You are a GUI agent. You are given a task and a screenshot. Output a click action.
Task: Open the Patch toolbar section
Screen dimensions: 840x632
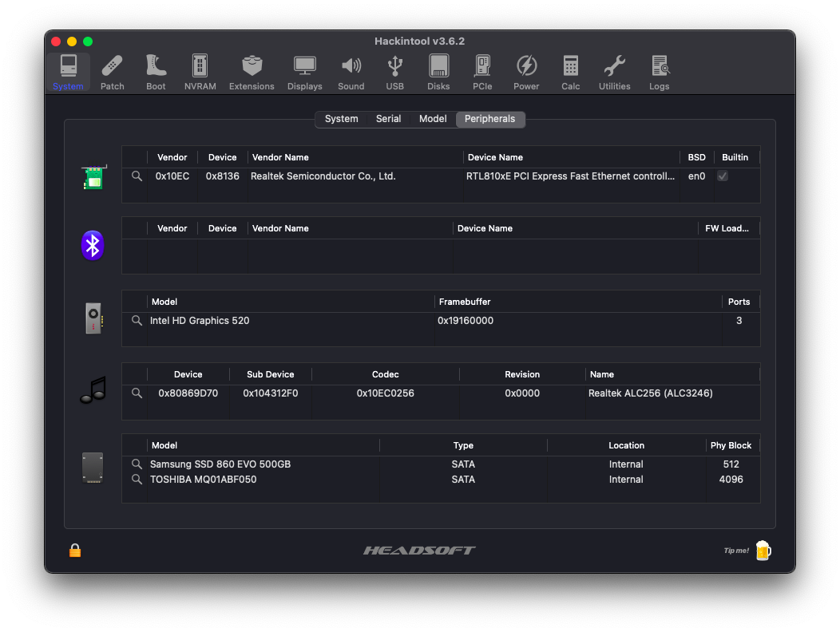point(112,73)
